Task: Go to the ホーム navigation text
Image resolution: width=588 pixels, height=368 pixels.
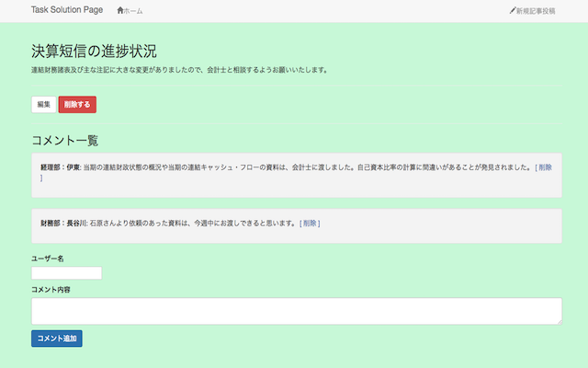Action: tap(133, 11)
